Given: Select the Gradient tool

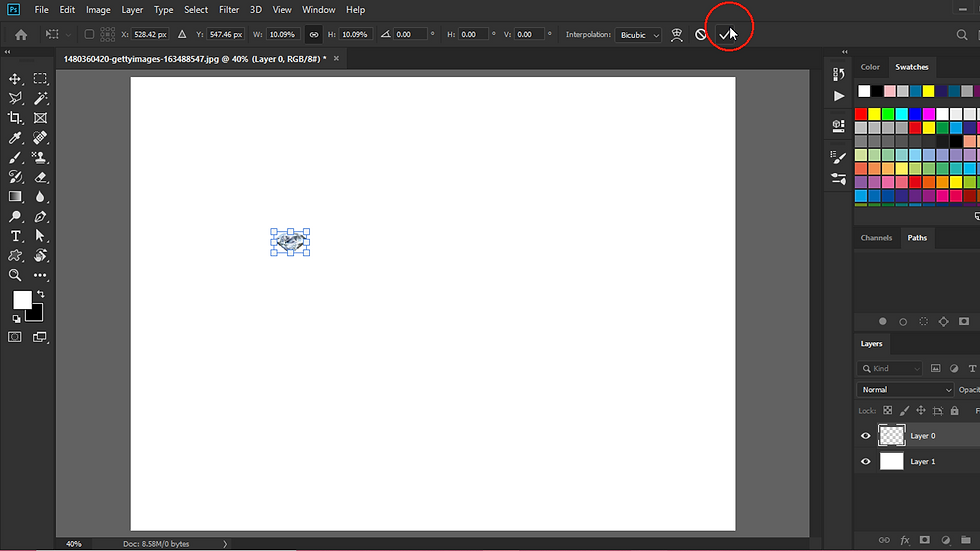Looking at the screenshot, I should point(15,197).
